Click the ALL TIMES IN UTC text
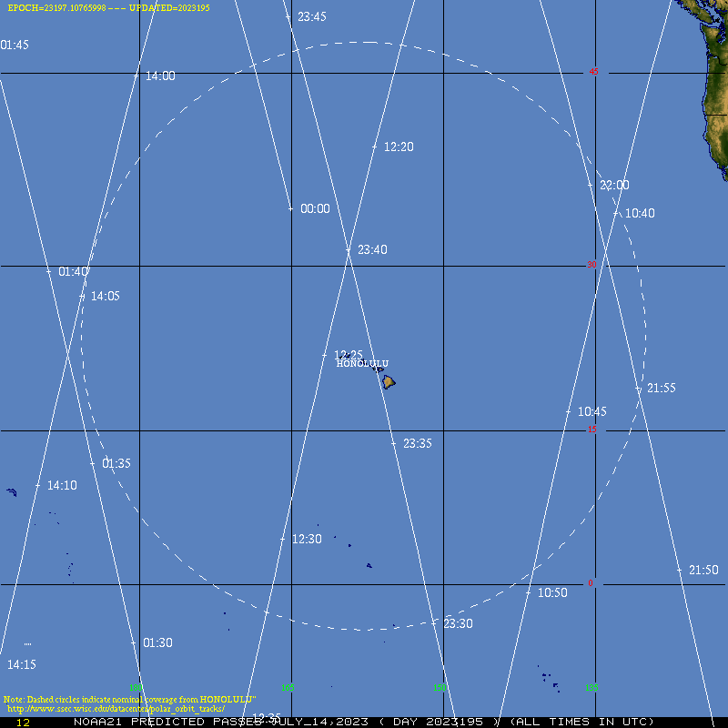This screenshot has width=728, height=728. coord(582,722)
